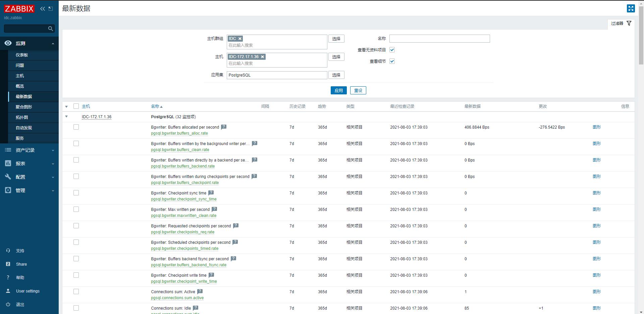Click the 报表 chart icon
Viewport: 644px width, 314px height.
tap(8, 163)
